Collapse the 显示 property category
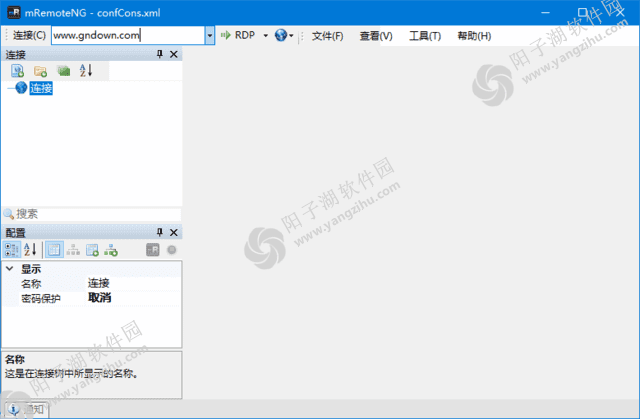 [x=10, y=268]
